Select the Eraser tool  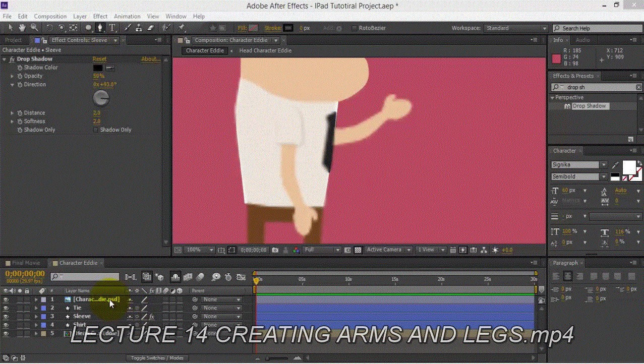click(151, 28)
